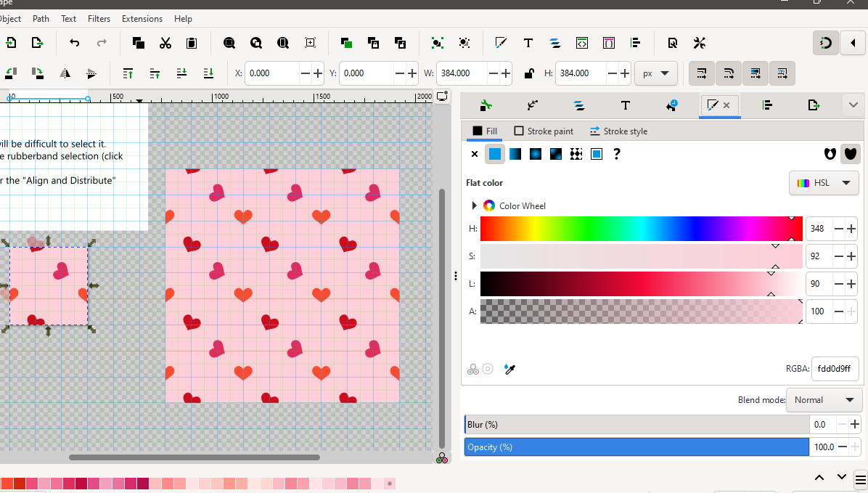Toggle width height lock icon

click(529, 73)
